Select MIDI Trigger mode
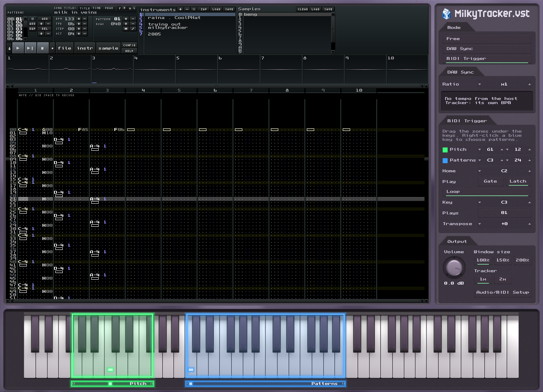This screenshot has width=543, height=392. coord(487,59)
